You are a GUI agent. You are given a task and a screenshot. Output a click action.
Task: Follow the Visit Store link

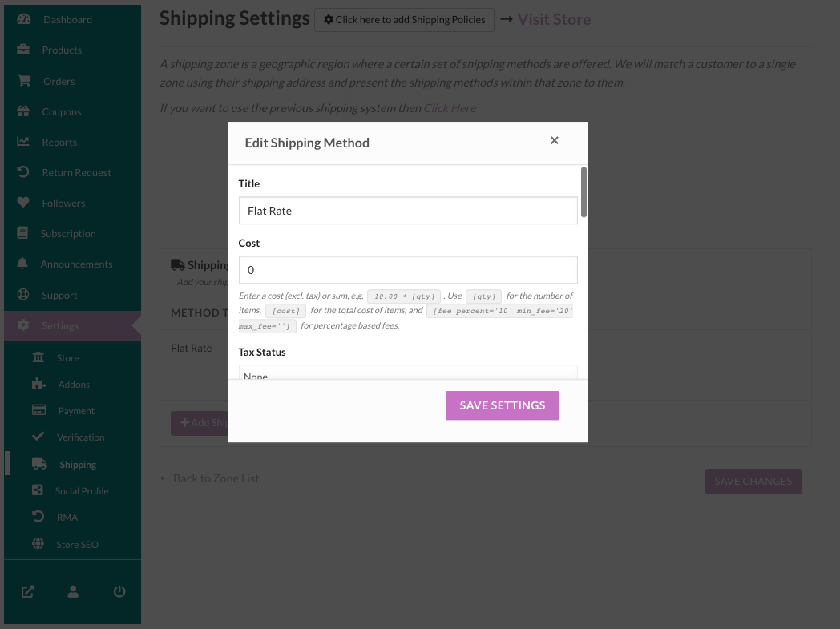coord(554,19)
